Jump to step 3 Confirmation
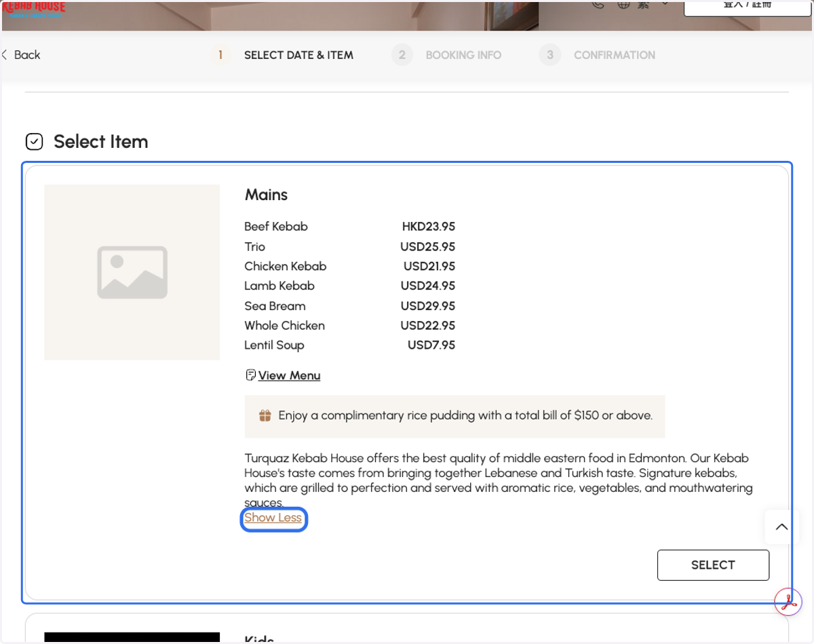 [x=598, y=55]
